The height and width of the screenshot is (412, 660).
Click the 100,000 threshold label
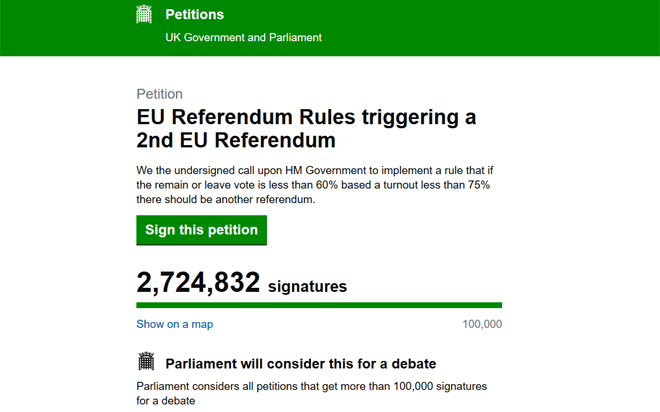(482, 324)
